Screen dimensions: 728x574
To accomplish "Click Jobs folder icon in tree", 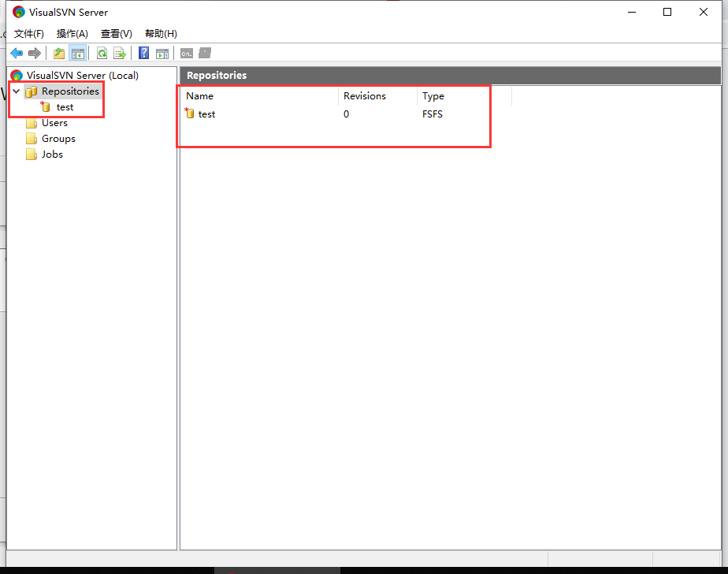I will pyautogui.click(x=32, y=155).
